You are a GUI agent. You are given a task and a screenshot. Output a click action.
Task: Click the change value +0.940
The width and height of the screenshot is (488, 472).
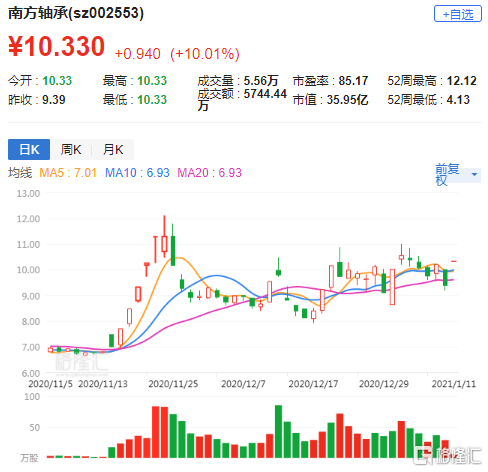tap(137, 54)
